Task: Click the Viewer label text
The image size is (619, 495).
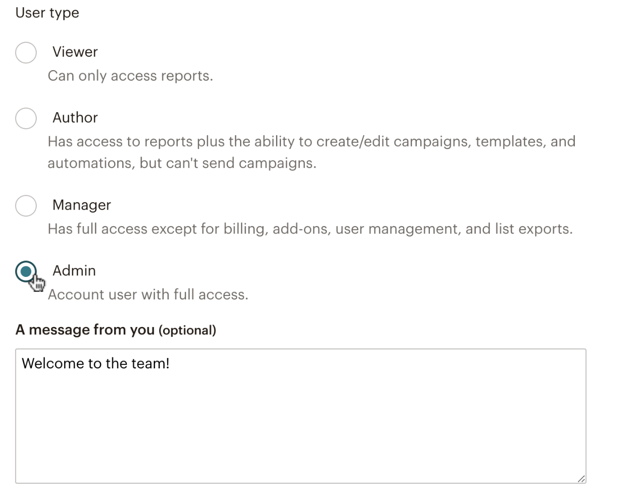Action: click(75, 52)
